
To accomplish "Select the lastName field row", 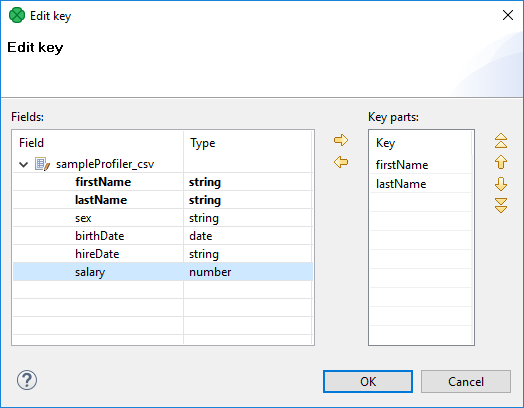I will point(163,200).
